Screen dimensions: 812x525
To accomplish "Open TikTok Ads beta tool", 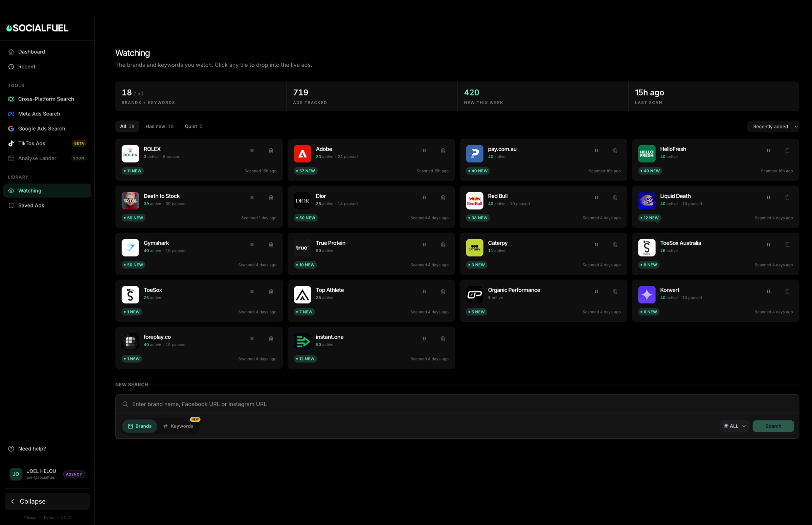I will 47,144.
